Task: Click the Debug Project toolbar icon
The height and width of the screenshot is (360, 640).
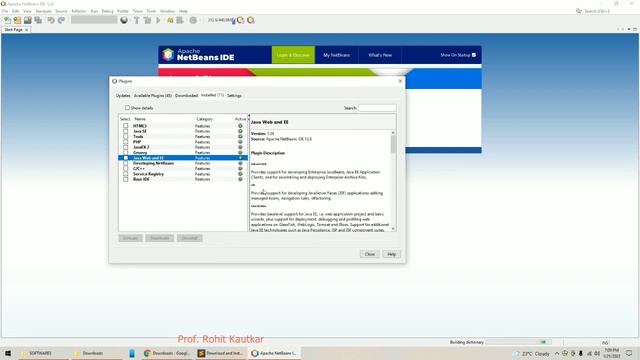Action: [x=170, y=20]
